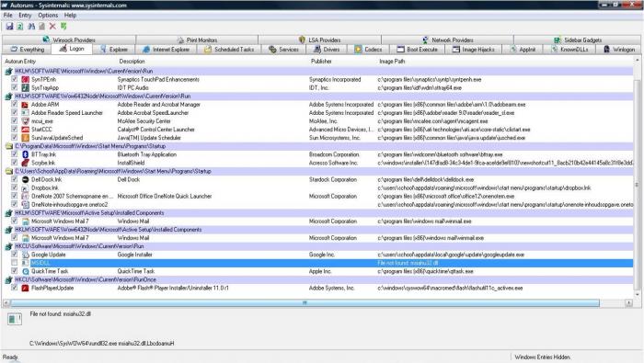Click the green Jump to Entry toolbar icon
Screen dimensions: 644x363
point(63,27)
